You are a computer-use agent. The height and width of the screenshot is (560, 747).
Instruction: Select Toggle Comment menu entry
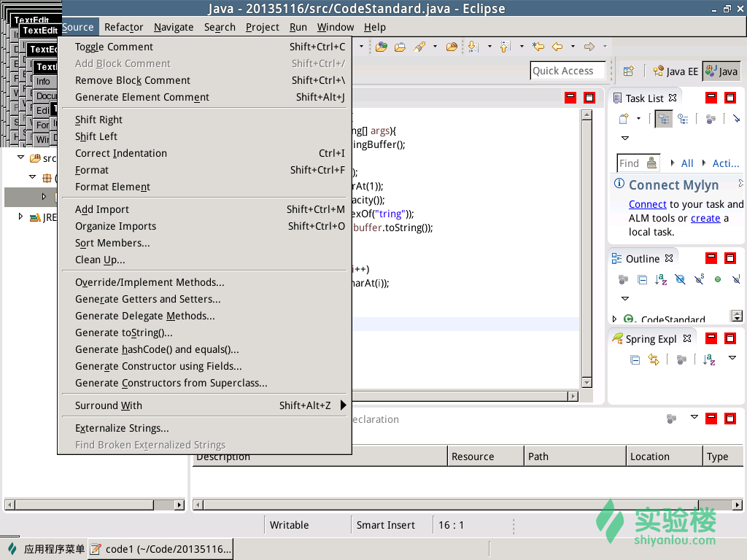pos(206,47)
